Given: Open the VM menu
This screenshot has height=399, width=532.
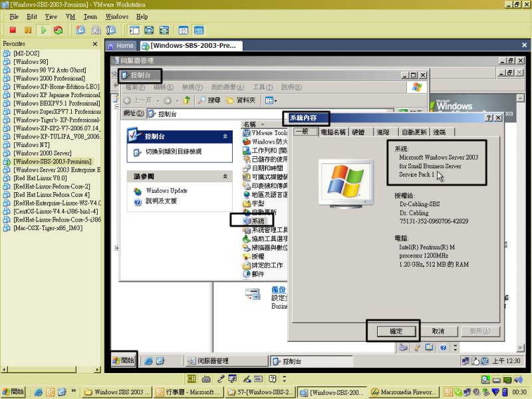Looking at the screenshot, I should click(70, 17).
